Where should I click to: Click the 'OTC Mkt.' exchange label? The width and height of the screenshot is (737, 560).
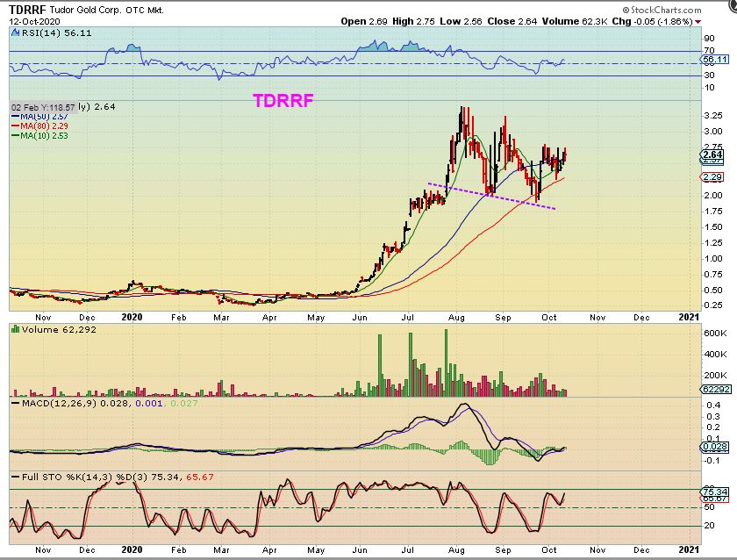point(144,10)
